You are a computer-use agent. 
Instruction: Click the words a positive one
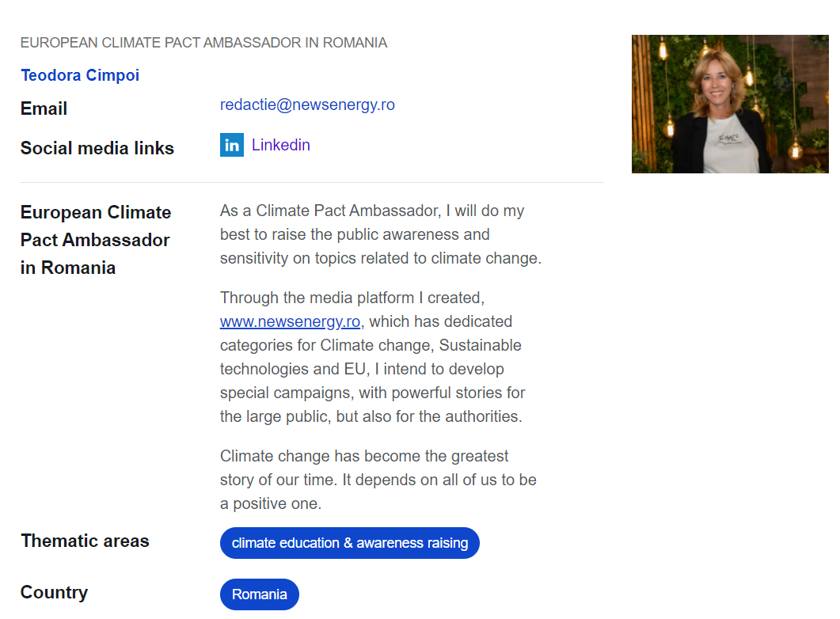pyautogui.click(x=271, y=504)
